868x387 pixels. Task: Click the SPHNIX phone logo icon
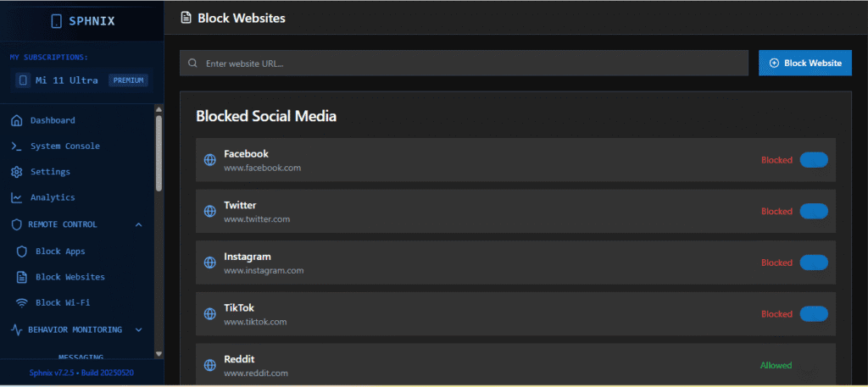pos(56,21)
